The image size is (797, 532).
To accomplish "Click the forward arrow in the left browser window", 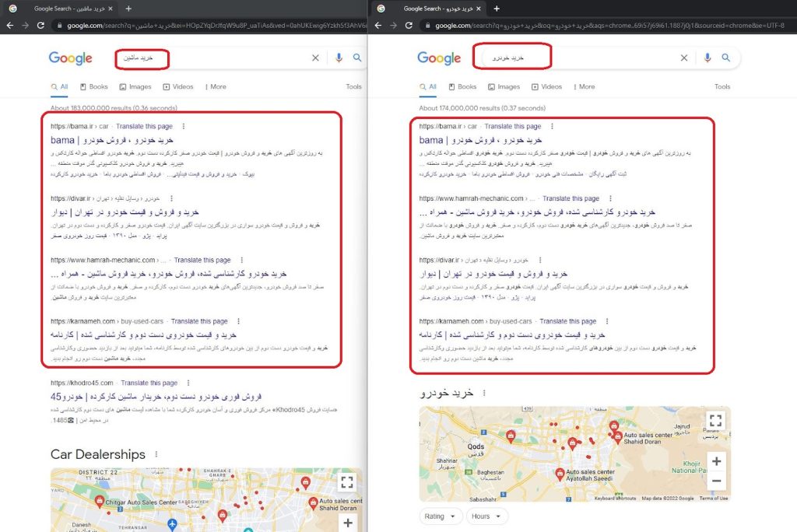I will tap(25, 26).
